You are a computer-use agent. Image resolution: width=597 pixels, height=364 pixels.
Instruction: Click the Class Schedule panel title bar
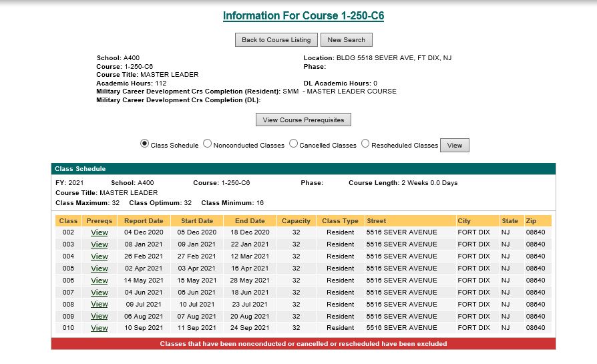(303, 169)
